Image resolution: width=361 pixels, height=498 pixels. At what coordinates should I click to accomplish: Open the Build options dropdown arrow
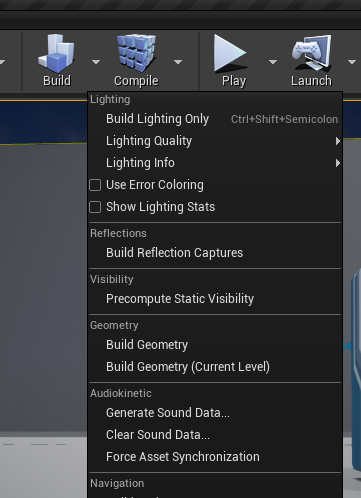pos(96,62)
